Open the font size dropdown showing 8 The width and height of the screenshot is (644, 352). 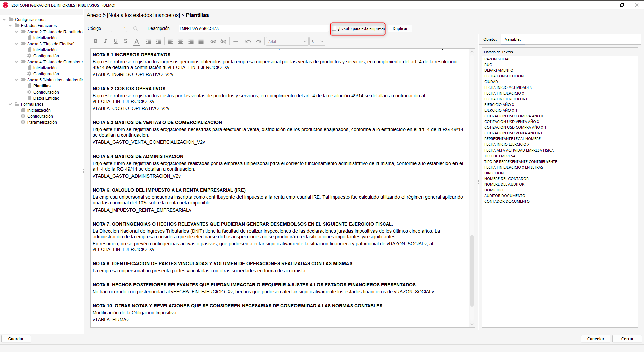317,42
